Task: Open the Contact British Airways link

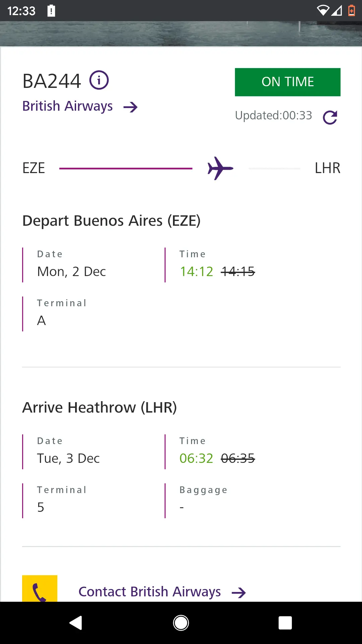Action: (149, 592)
